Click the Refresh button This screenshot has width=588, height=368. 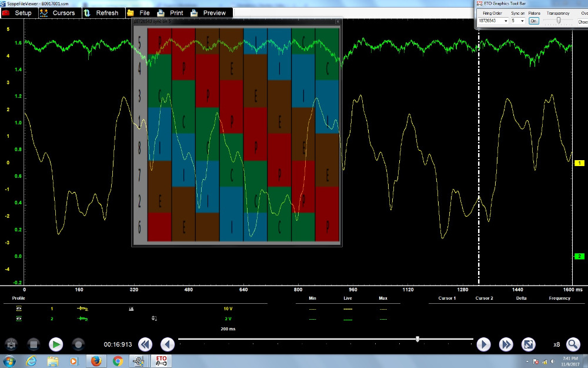[x=101, y=13]
